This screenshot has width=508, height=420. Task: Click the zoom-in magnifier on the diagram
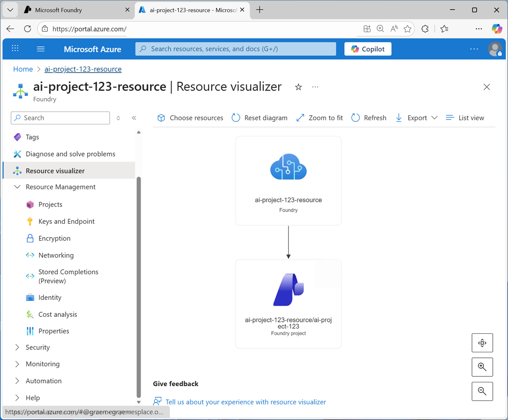[x=482, y=367]
